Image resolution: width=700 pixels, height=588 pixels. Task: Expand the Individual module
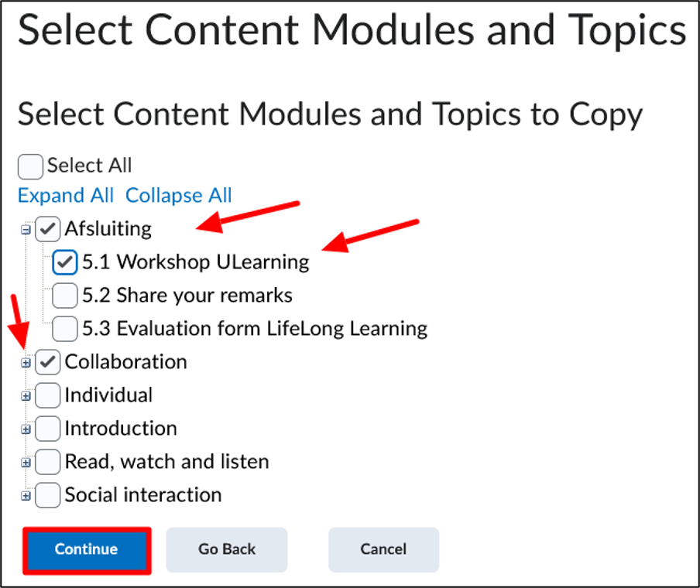(26, 395)
